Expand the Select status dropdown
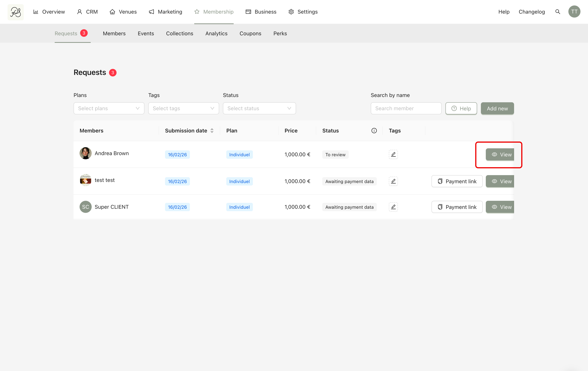588x371 pixels. (259, 108)
